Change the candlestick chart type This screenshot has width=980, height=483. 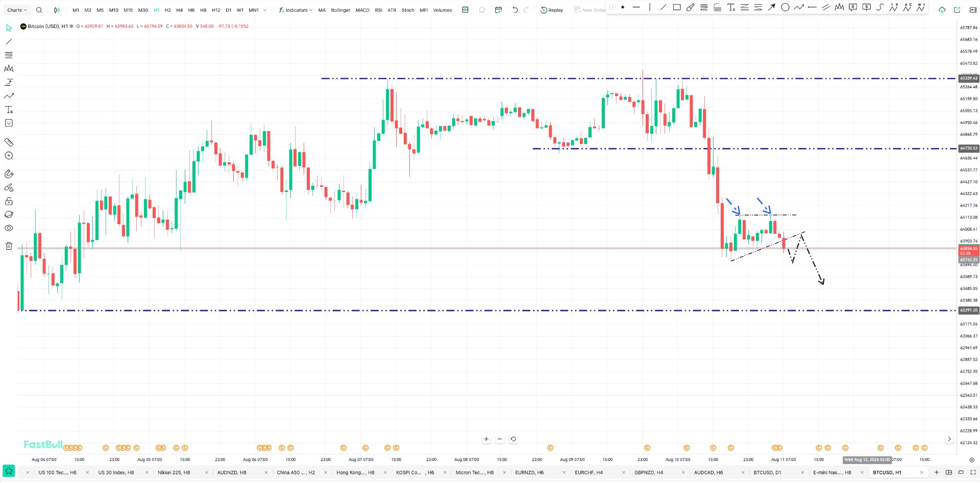57,10
